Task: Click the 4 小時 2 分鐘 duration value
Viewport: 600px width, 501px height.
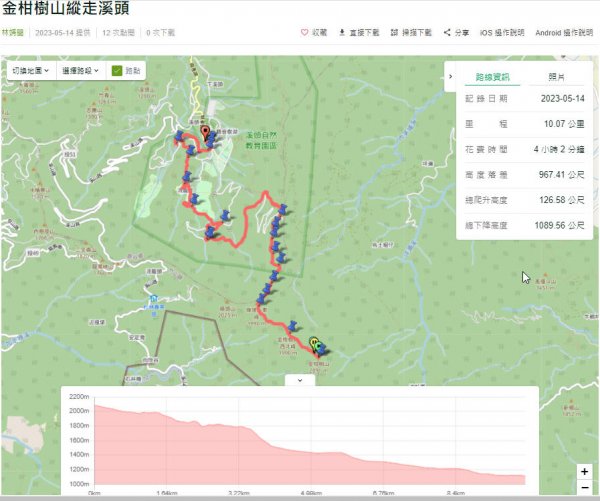Action: [x=559, y=149]
